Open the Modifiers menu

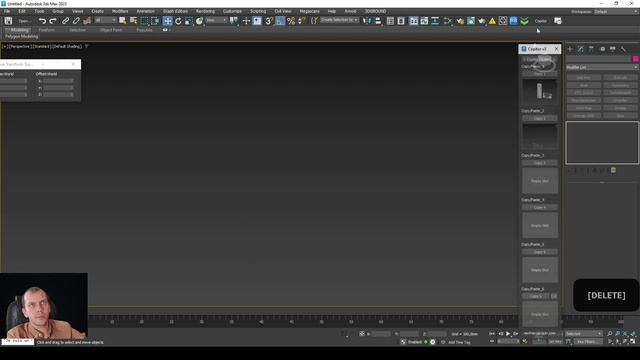pyautogui.click(x=120, y=11)
